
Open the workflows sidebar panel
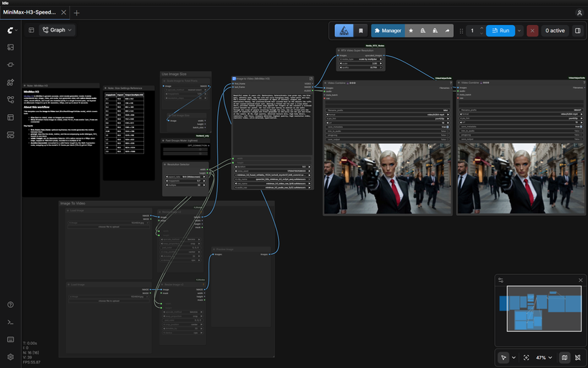(x=11, y=100)
